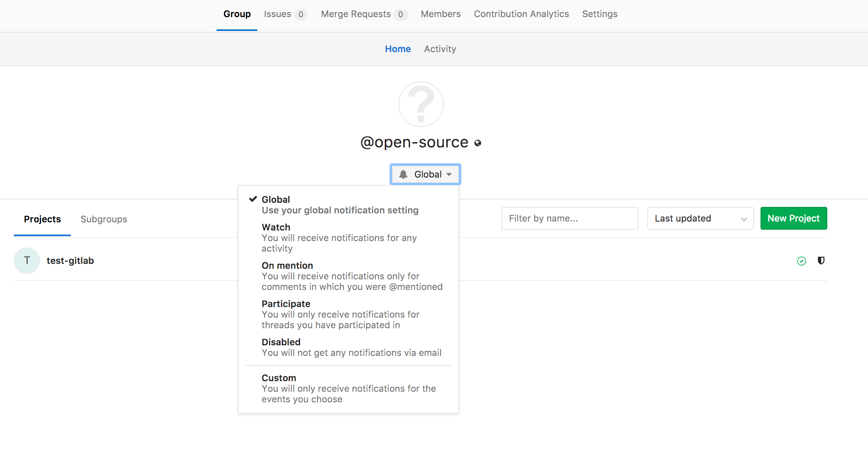Click the Issues counter badge
The height and width of the screenshot is (461, 868).
coord(301,14)
